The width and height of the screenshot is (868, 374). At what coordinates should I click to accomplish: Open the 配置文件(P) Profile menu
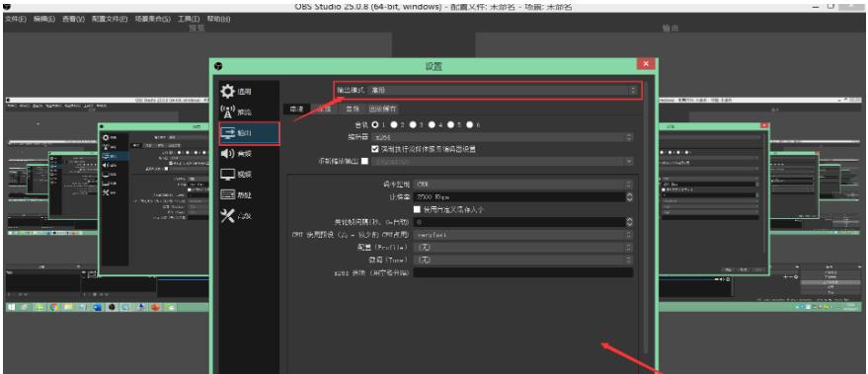110,19
